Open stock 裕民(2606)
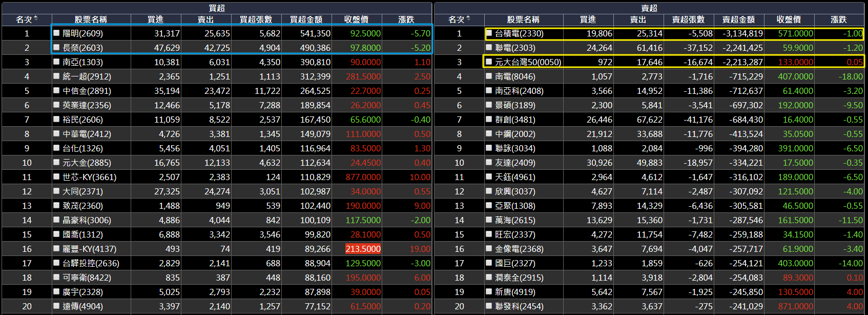This screenshot has width=868, height=315. click(x=82, y=120)
